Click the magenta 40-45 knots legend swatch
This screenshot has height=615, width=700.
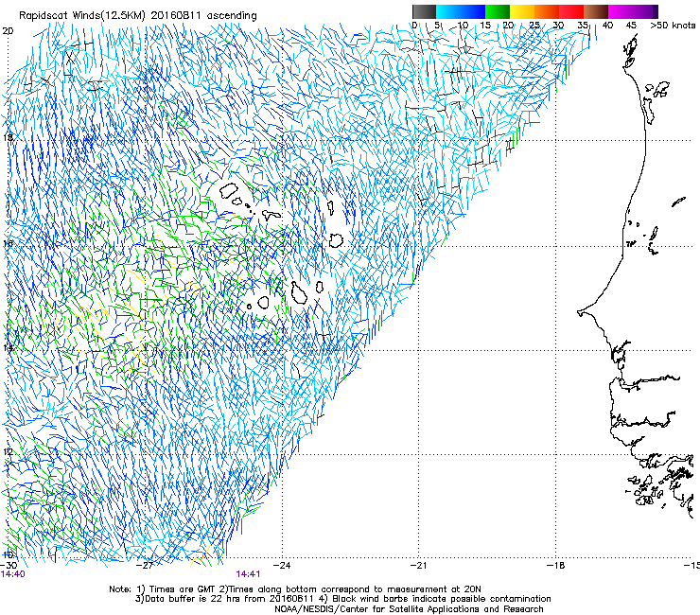click(x=621, y=11)
